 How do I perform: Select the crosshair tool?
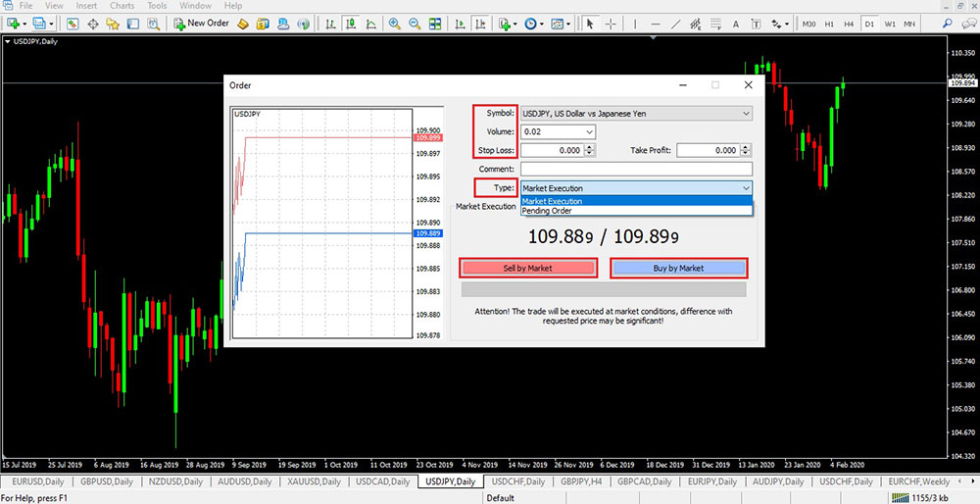point(611,24)
